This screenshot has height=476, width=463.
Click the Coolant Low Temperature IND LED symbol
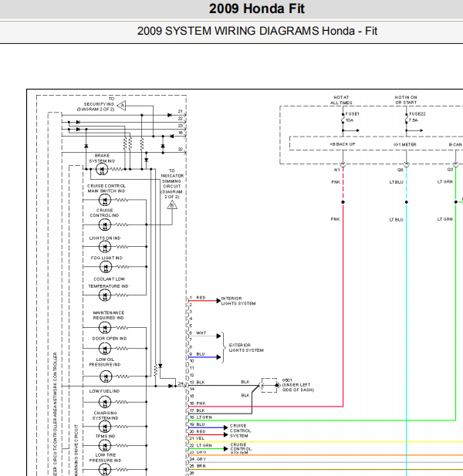click(105, 295)
